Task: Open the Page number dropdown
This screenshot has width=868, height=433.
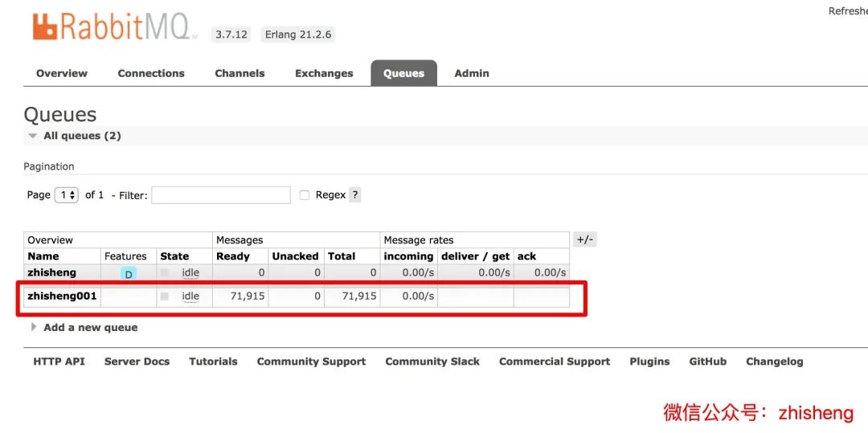Action: point(67,194)
